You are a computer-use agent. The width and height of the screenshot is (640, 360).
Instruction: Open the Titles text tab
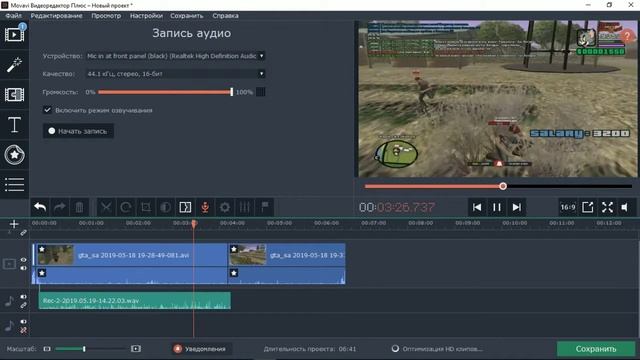[x=14, y=124]
